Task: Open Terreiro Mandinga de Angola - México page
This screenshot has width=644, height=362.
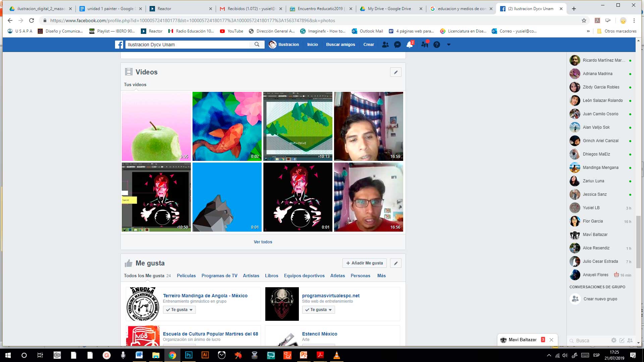Action: click(205, 296)
